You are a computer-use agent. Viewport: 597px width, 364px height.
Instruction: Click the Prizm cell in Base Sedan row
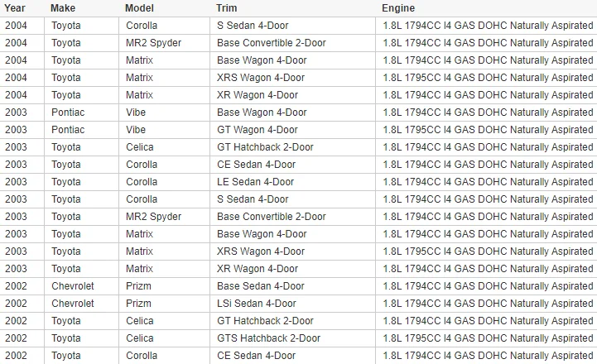tap(139, 286)
